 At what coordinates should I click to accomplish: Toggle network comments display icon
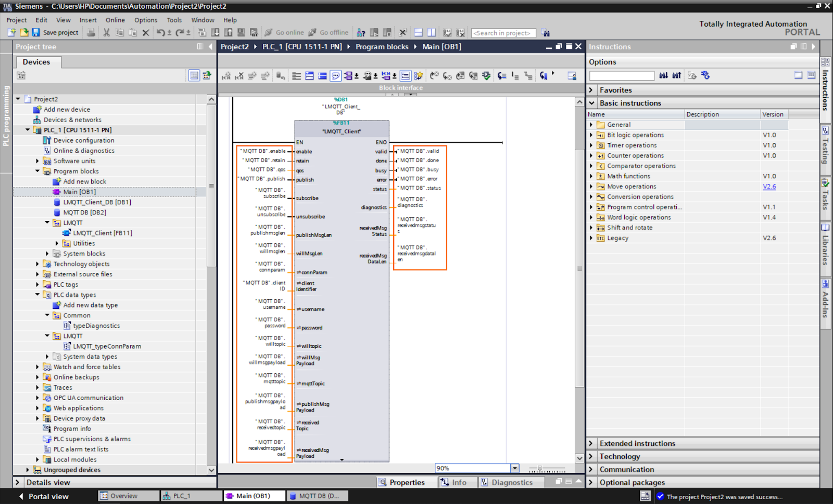(336, 76)
